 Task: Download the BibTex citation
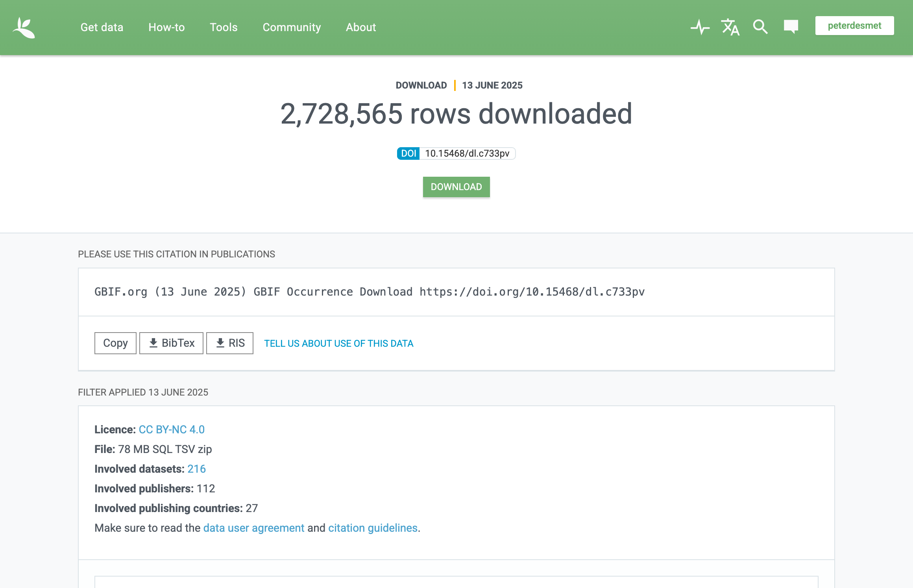pyautogui.click(x=171, y=343)
